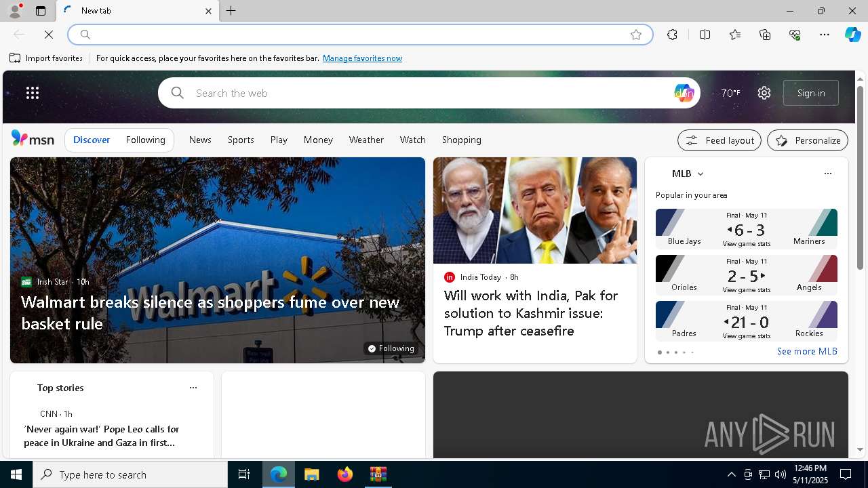Viewport: 868px width, 488px height.
Task: Open the MSN app launcher grid
Action: tap(33, 93)
